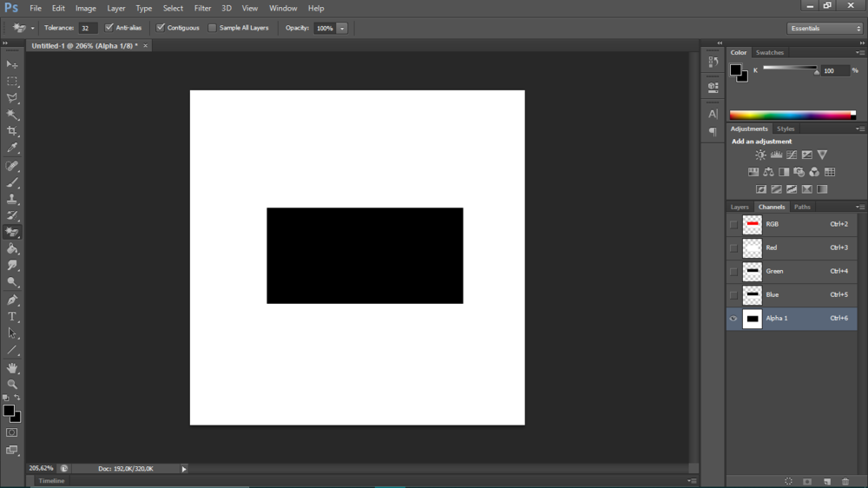This screenshot has height=488, width=868.
Task: Select the Paint Bucket tool
Action: point(11,248)
